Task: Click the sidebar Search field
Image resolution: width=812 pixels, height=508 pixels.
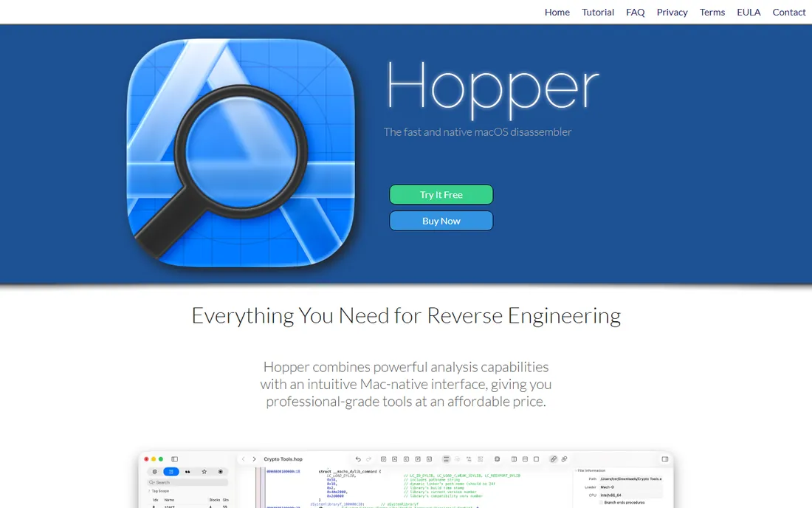Action: (x=187, y=482)
